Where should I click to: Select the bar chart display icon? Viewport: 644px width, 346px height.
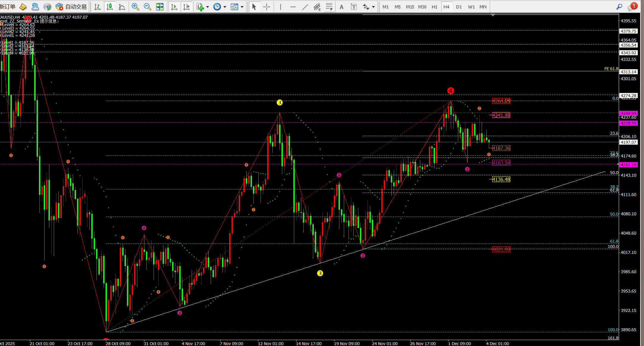coord(97,7)
